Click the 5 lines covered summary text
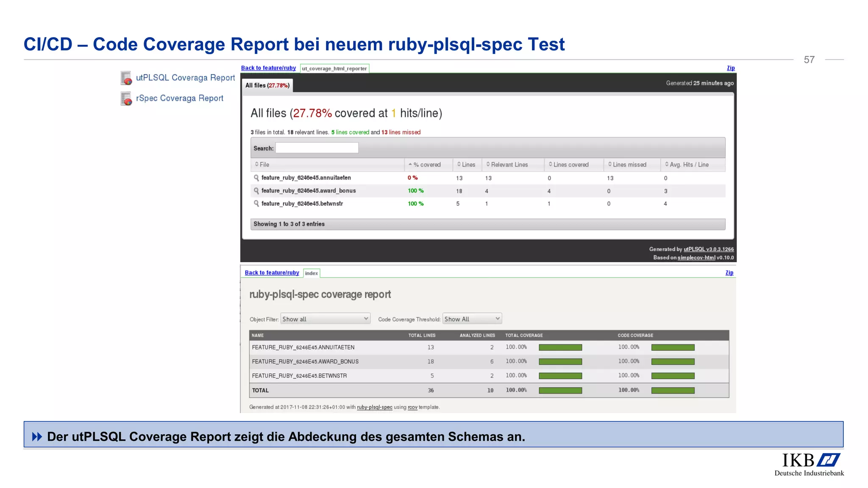This screenshot has height=488, width=868. point(350,133)
